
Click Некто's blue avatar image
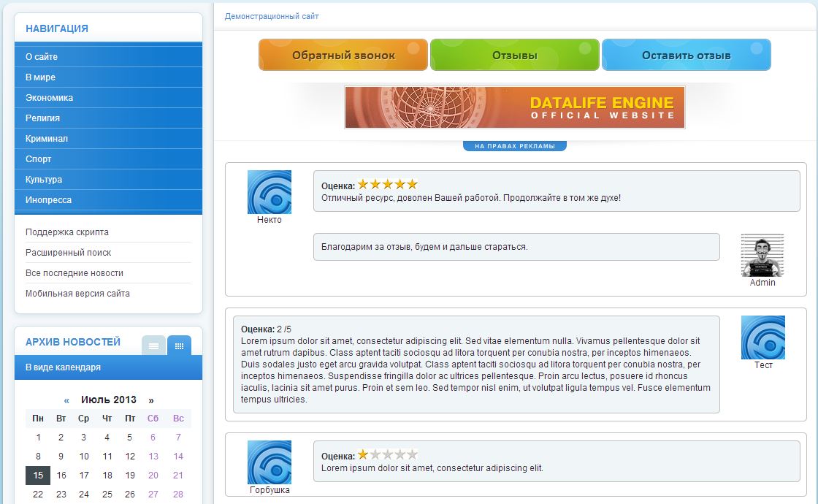(x=270, y=192)
